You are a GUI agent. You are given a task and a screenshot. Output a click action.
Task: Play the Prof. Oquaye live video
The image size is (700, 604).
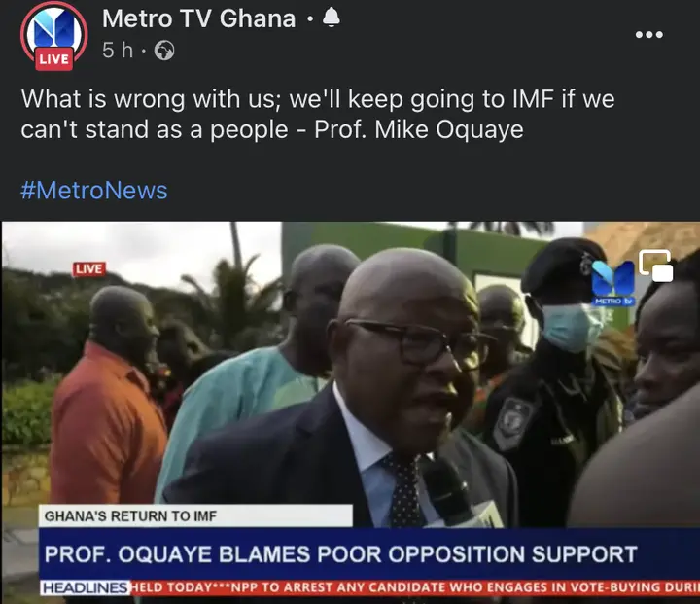tap(350, 411)
